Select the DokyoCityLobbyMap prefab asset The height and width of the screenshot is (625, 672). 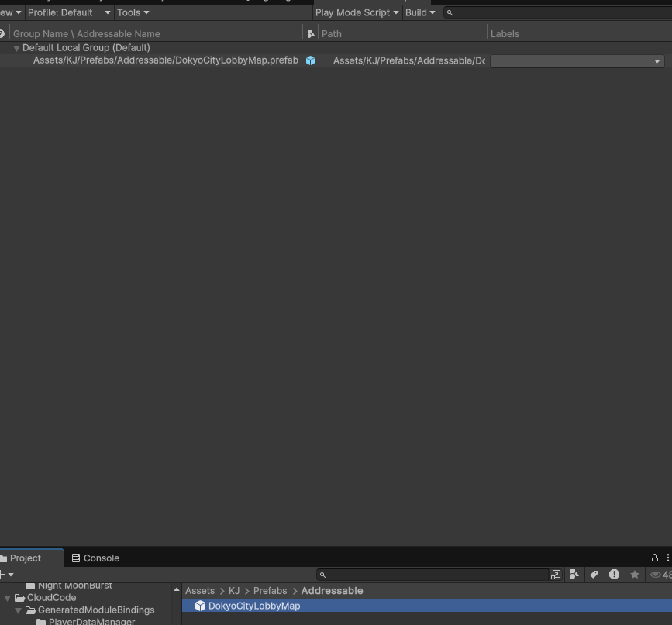pyautogui.click(x=427, y=606)
